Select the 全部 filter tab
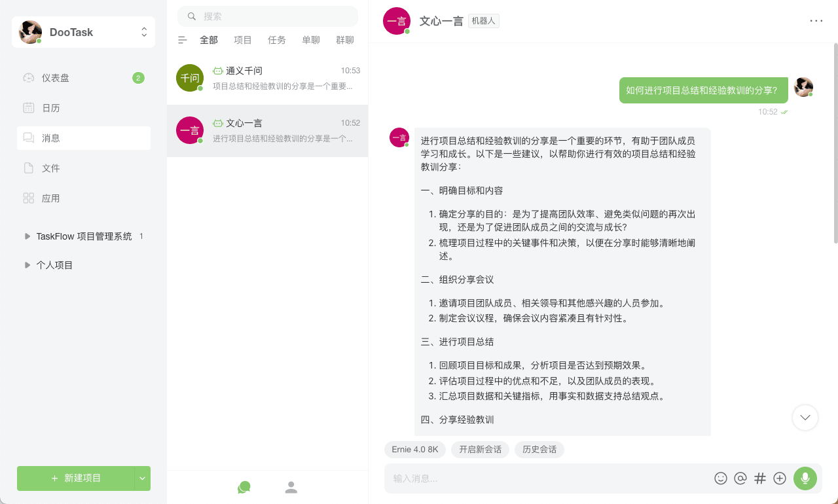The height and width of the screenshot is (504, 838). (x=209, y=40)
